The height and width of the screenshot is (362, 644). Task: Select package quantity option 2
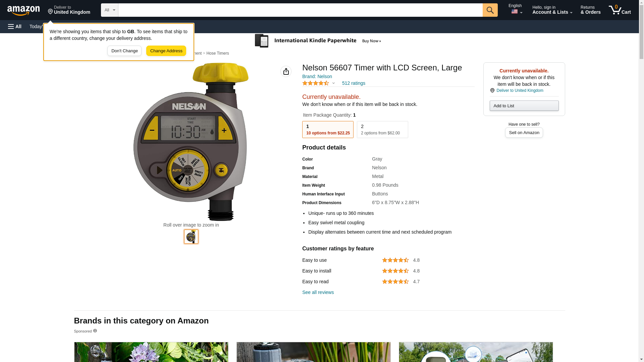point(382,129)
